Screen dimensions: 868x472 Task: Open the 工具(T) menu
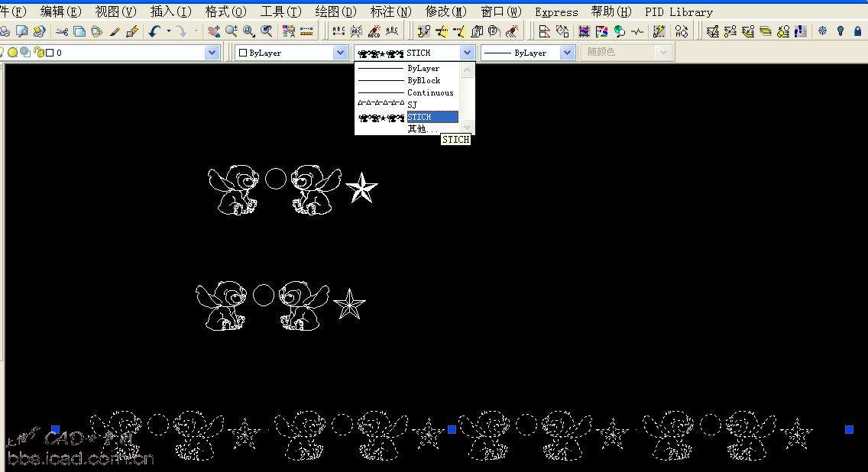pos(280,11)
